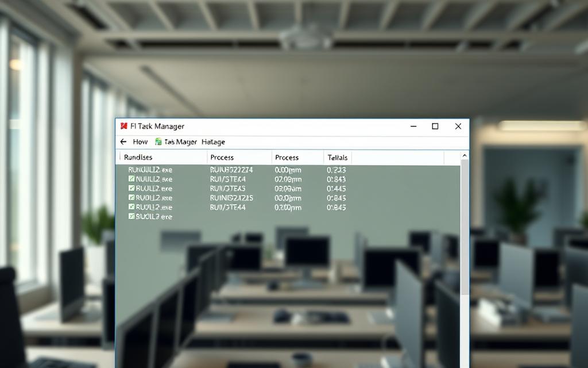This screenshot has height=368, width=588.
Task: Click the Process header beside Telfals
Action: [x=287, y=158]
